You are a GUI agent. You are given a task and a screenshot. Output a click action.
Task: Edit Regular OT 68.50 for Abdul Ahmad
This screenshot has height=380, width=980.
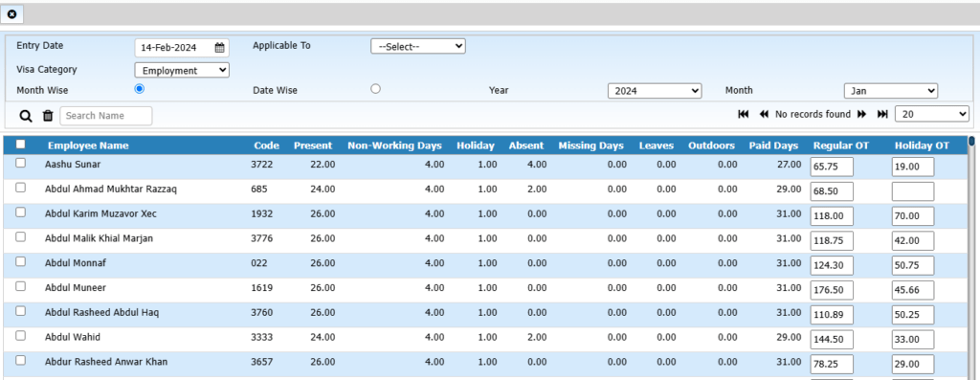[832, 191]
